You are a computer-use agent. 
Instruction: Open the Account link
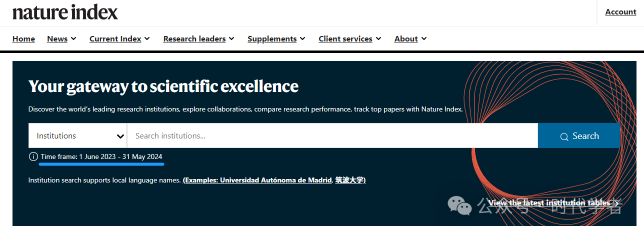tap(620, 12)
